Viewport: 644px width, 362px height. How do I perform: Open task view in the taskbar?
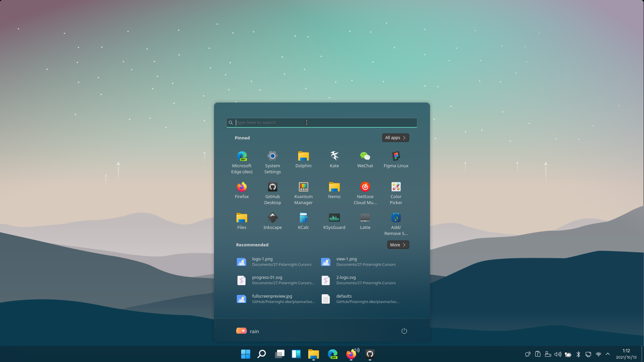[280, 354]
